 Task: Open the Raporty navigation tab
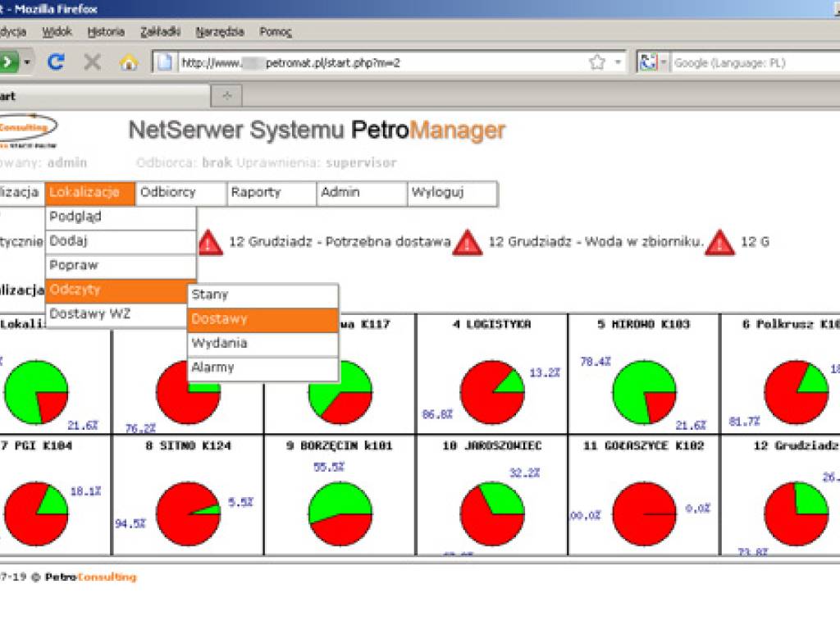(x=271, y=193)
